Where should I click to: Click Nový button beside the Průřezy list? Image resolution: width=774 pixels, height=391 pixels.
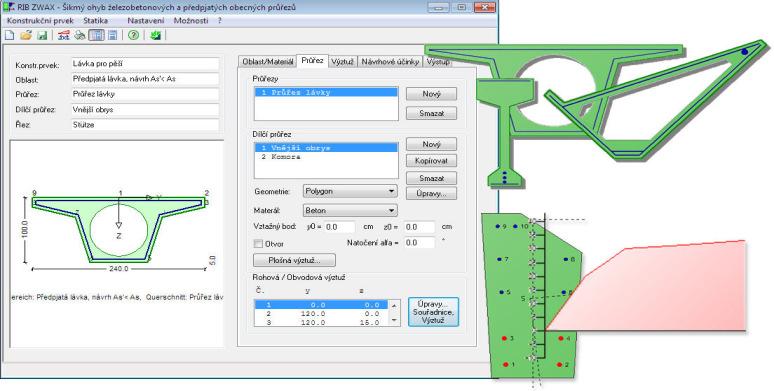(431, 94)
